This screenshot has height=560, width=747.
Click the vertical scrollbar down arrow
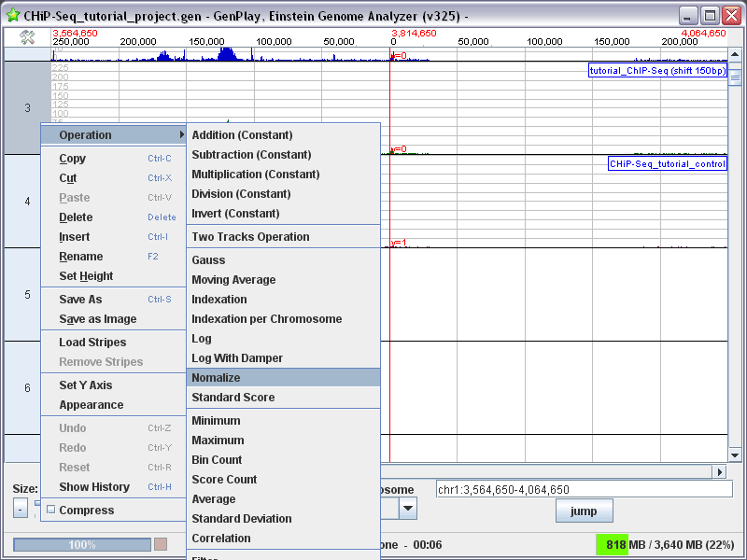734,455
